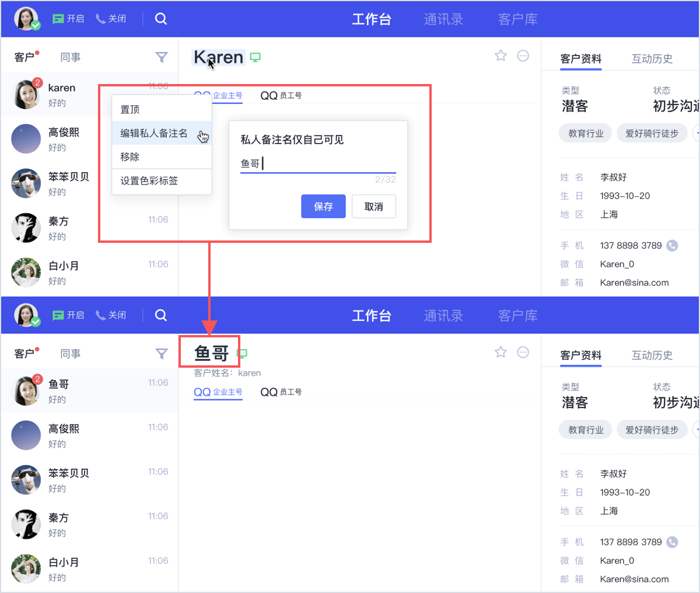
Task: Click the green monitor icon next to Karen
Action: [256, 57]
